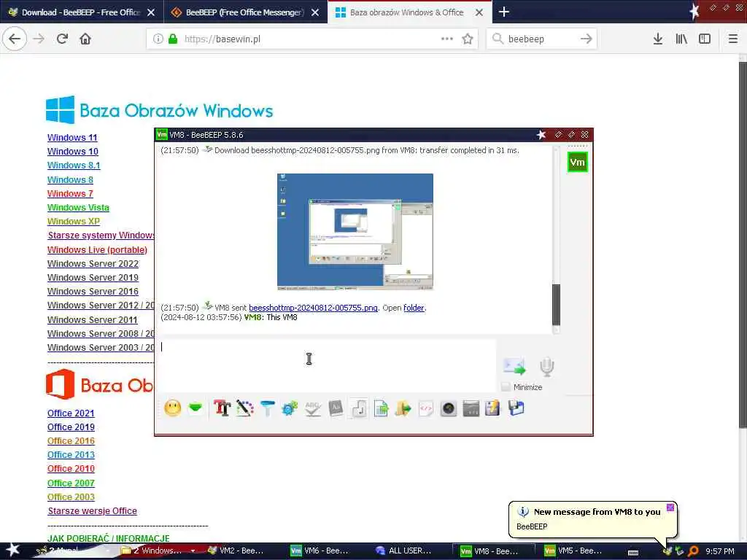
Task: Click the orange magnifier tray icon
Action: point(693,551)
